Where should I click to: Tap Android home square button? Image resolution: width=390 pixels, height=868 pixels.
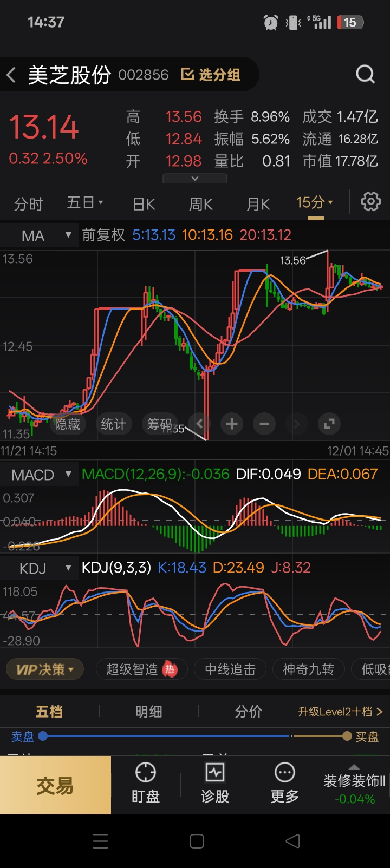click(197, 841)
